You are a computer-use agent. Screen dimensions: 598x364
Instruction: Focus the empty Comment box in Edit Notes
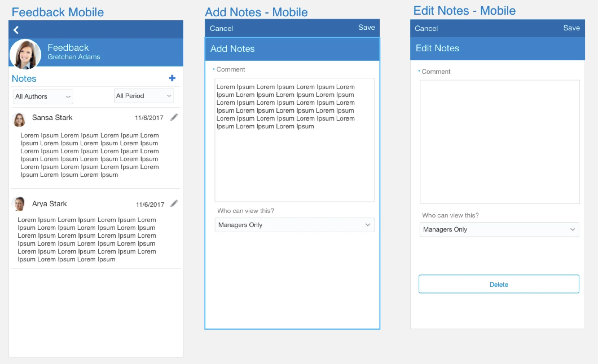500,142
